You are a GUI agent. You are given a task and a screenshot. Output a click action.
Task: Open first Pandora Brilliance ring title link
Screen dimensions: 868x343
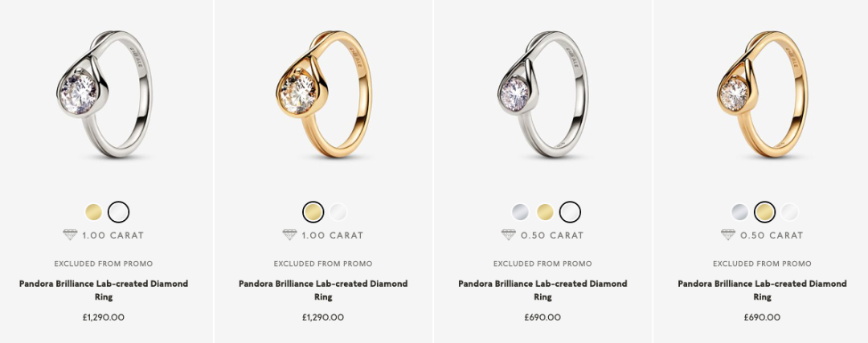[104, 290]
